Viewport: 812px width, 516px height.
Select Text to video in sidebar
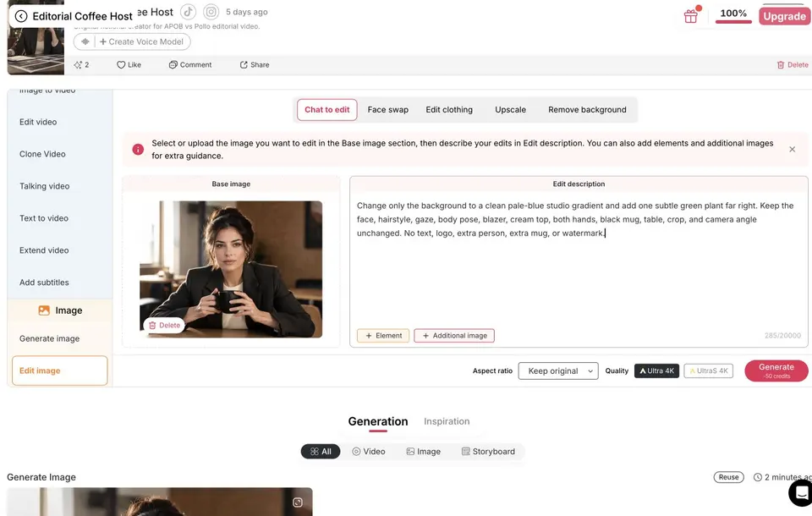(x=44, y=218)
